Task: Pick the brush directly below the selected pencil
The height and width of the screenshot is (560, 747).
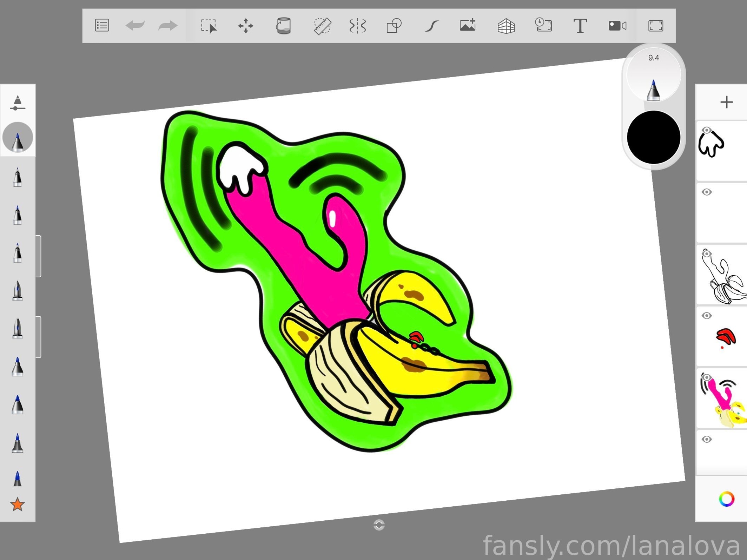Action: 18,177
